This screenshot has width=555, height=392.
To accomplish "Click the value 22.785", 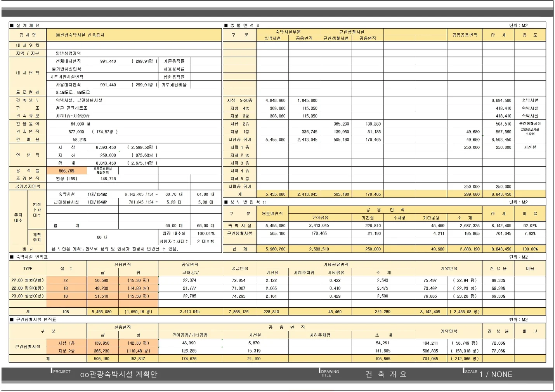I will tap(189, 296).
